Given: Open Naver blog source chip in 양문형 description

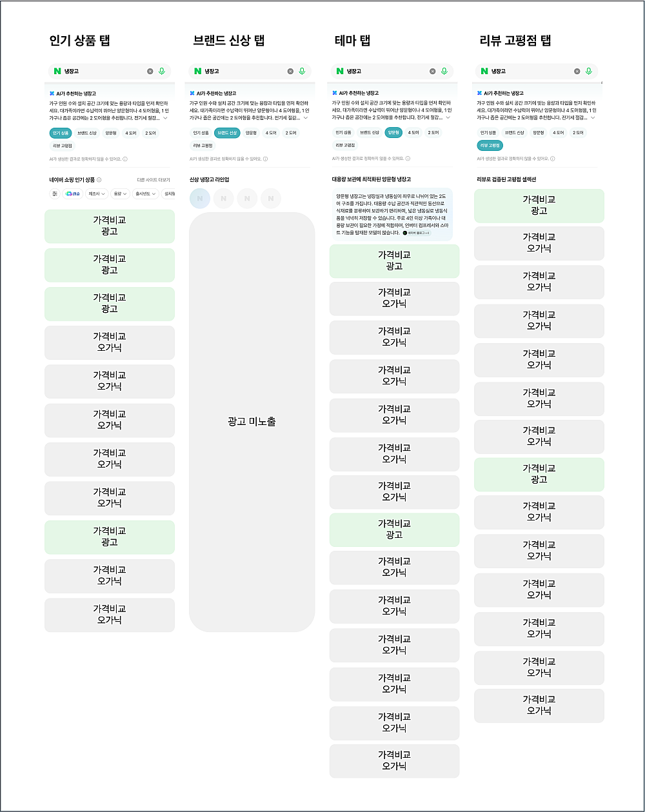Looking at the screenshot, I should 416,233.
